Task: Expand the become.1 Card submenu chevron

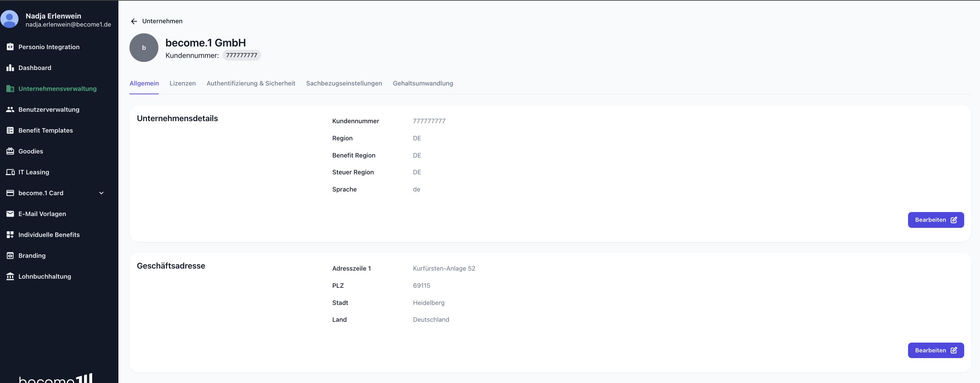Action: click(102, 193)
